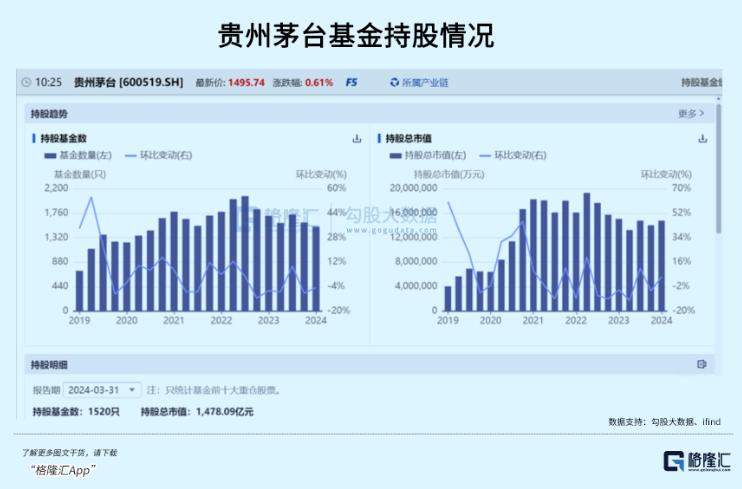Open the 所属产业链 link
This screenshot has width=742, height=489.
[x=425, y=82]
